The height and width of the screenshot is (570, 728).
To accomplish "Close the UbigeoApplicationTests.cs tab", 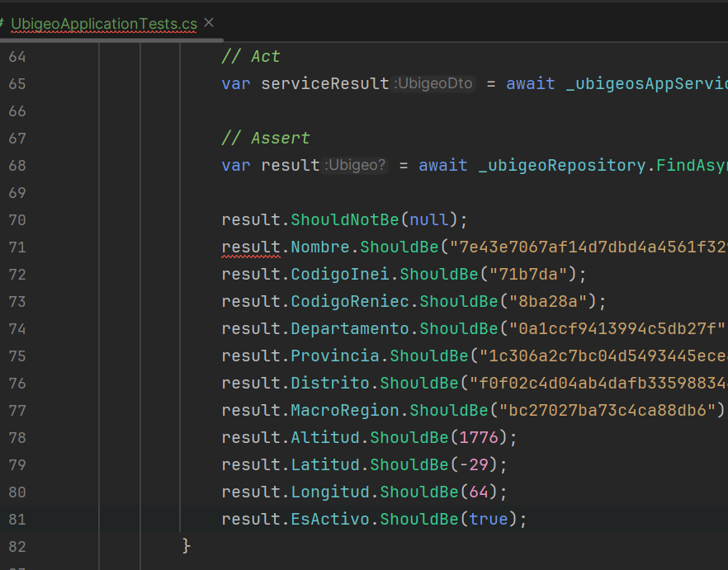I will coord(209,22).
